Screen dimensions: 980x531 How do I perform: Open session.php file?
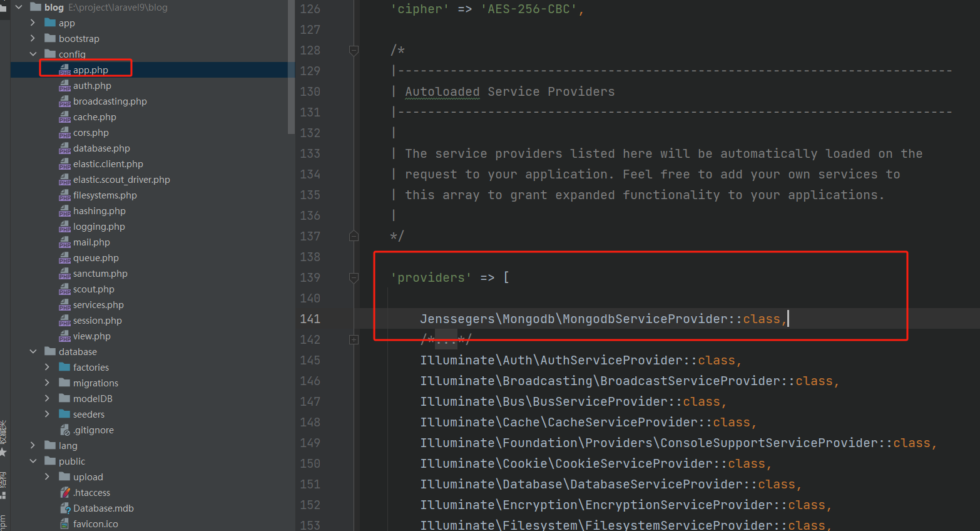click(x=98, y=321)
